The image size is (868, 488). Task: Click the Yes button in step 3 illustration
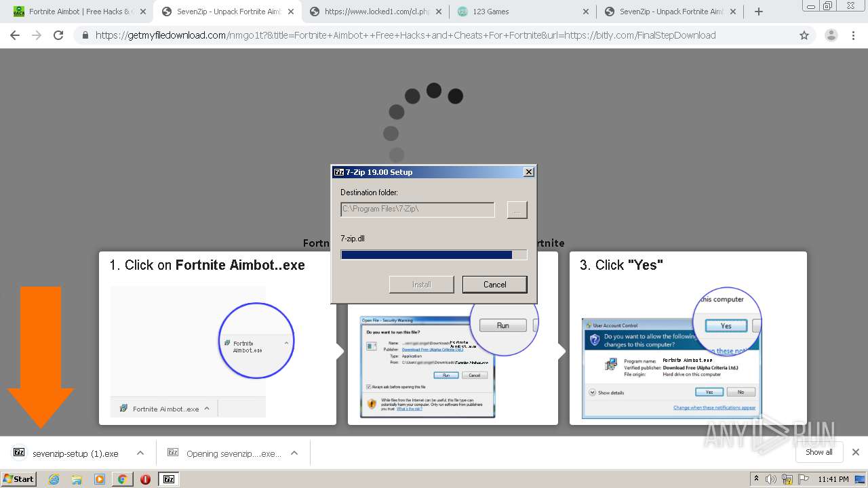[726, 326]
